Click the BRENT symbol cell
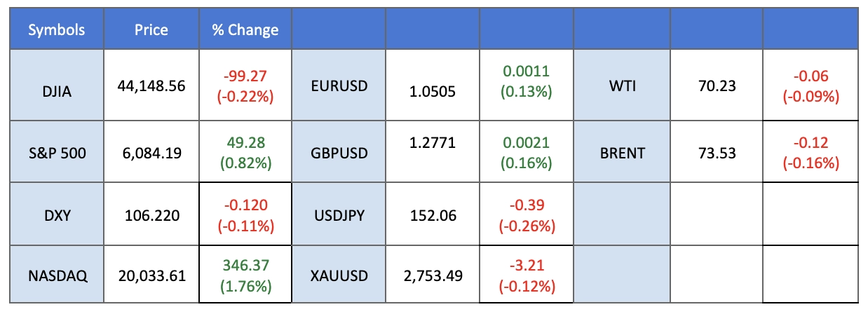Viewport: 868px width, 314px height. click(x=622, y=152)
